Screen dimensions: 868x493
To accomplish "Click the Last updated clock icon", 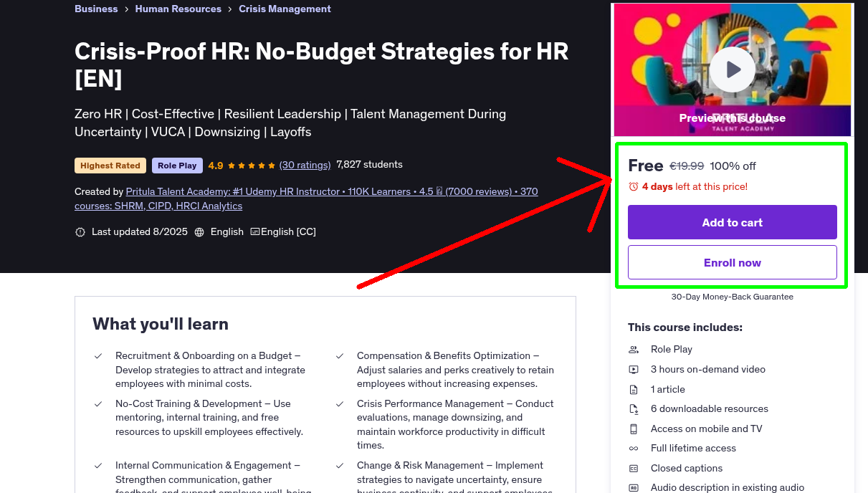I will point(80,232).
